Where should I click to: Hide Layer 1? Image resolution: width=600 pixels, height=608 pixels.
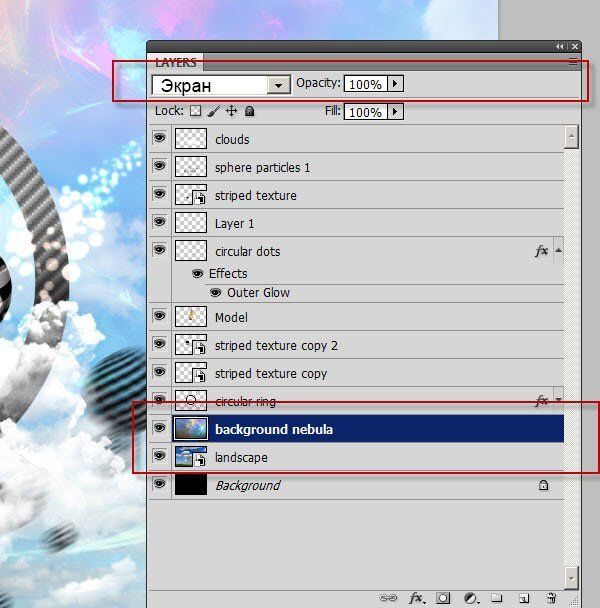pyautogui.click(x=159, y=222)
